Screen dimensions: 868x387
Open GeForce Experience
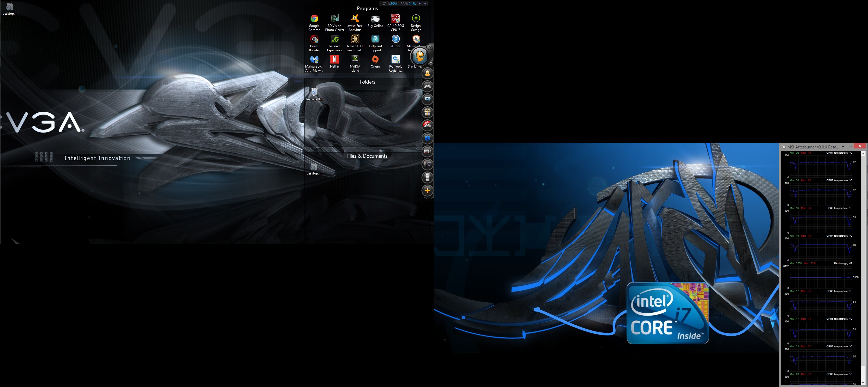pos(335,43)
